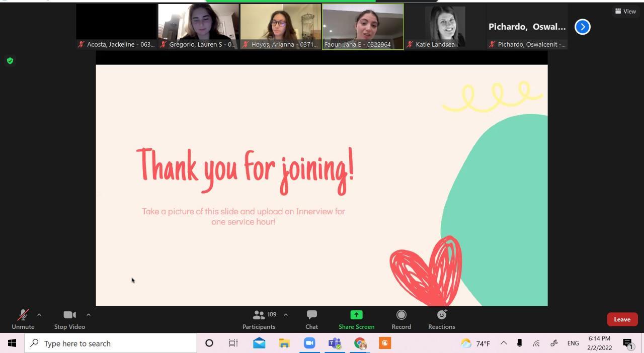
Task: Open the Windows Start menu
Action: tap(12, 343)
